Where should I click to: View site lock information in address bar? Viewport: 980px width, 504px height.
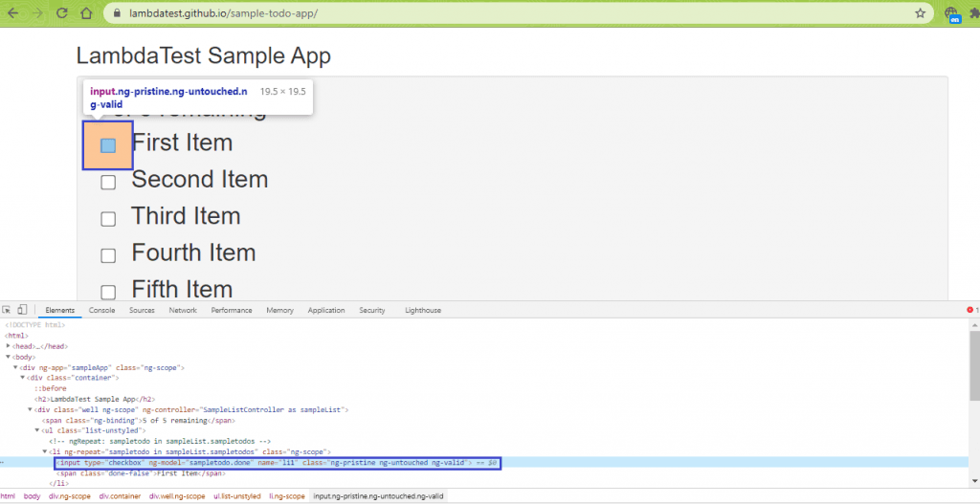[116, 13]
